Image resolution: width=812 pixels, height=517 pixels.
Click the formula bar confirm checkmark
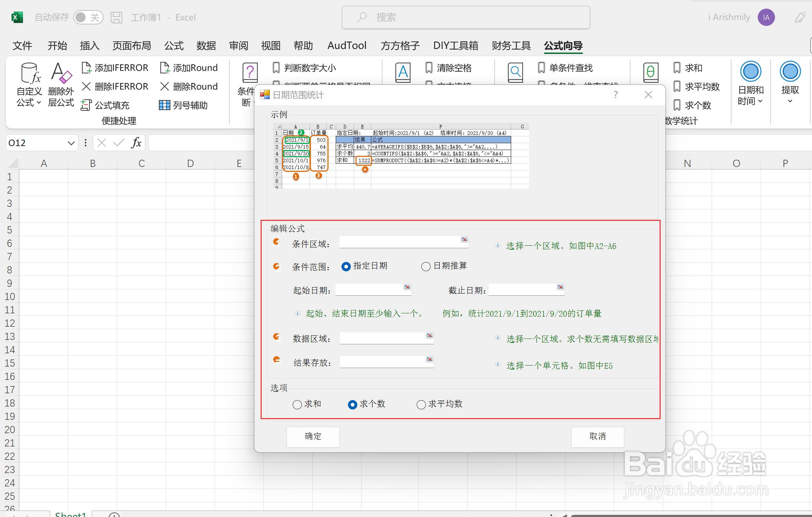[119, 143]
